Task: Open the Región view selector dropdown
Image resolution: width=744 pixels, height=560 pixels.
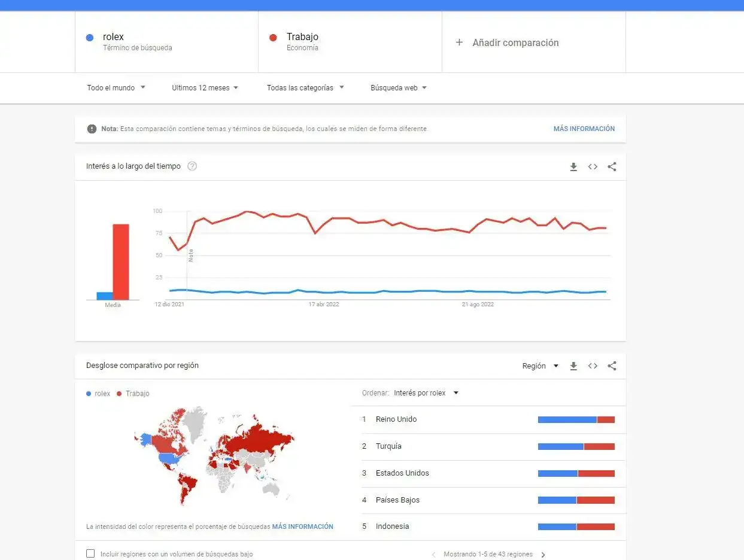Action: [x=540, y=366]
